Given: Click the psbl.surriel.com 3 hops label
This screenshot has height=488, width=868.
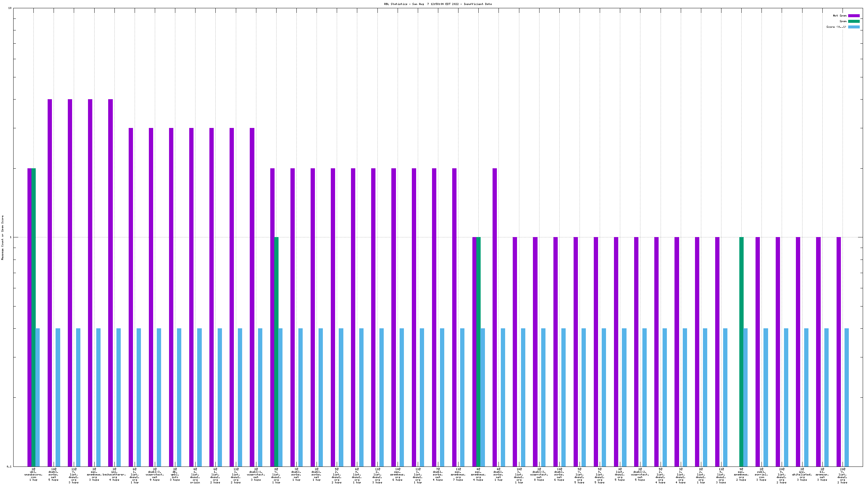Looking at the screenshot, I should pyautogui.click(x=761, y=474).
